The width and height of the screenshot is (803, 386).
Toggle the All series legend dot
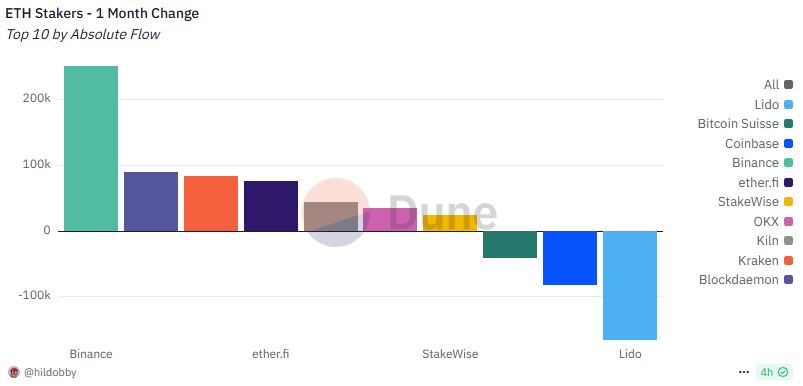click(x=788, y=85)
